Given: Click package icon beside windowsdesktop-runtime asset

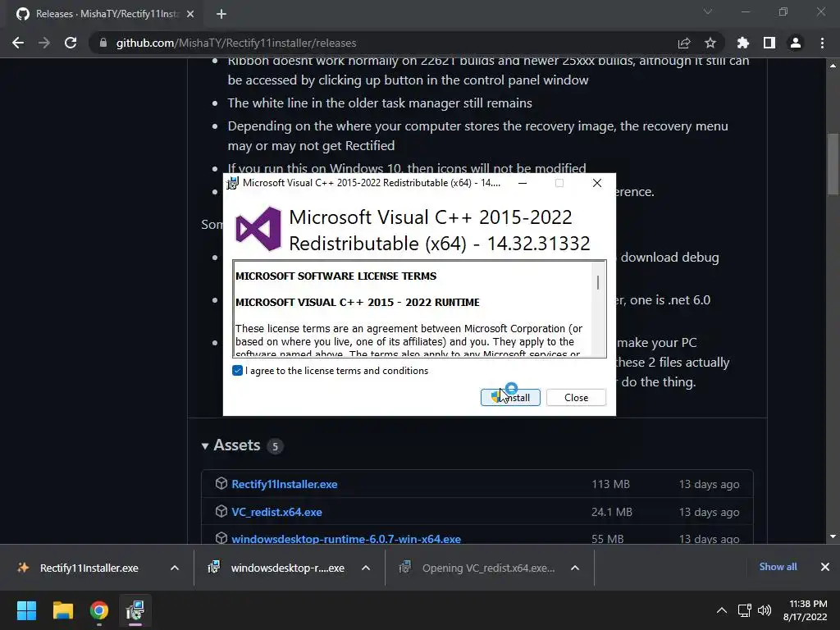Looking at the screenshot, I should pyautogui.click(x=221, y=538).
